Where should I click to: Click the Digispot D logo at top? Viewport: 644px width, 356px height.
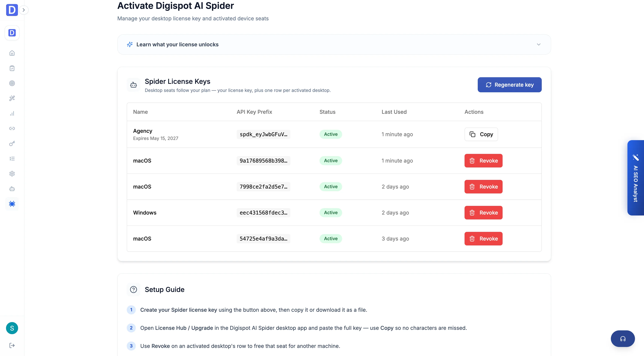click(12, 10)
